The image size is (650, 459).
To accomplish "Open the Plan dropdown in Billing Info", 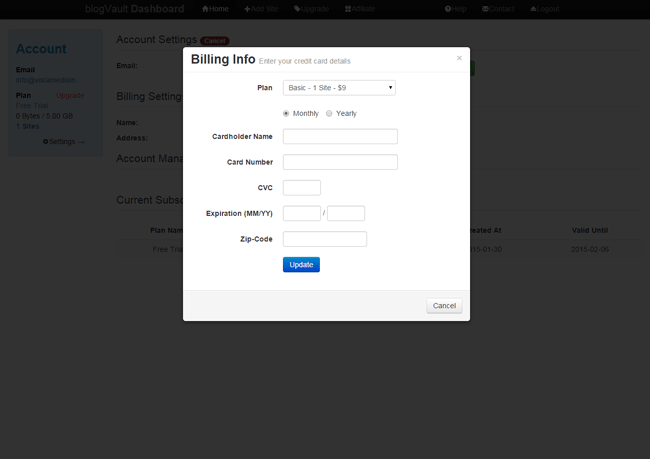I will pos(339,88).
